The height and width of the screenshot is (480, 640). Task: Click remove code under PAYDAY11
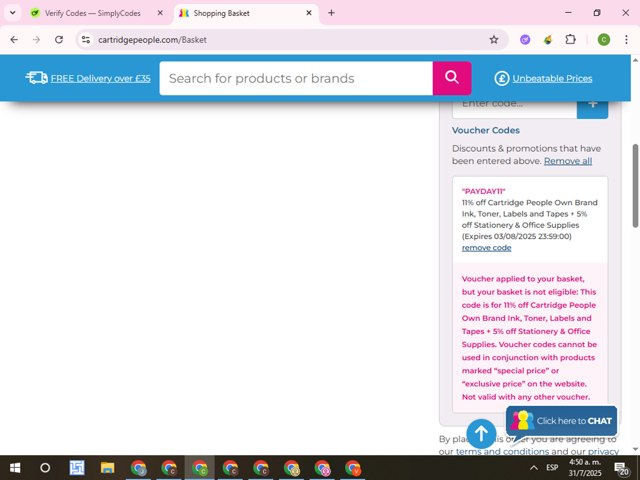click(486, 247)
